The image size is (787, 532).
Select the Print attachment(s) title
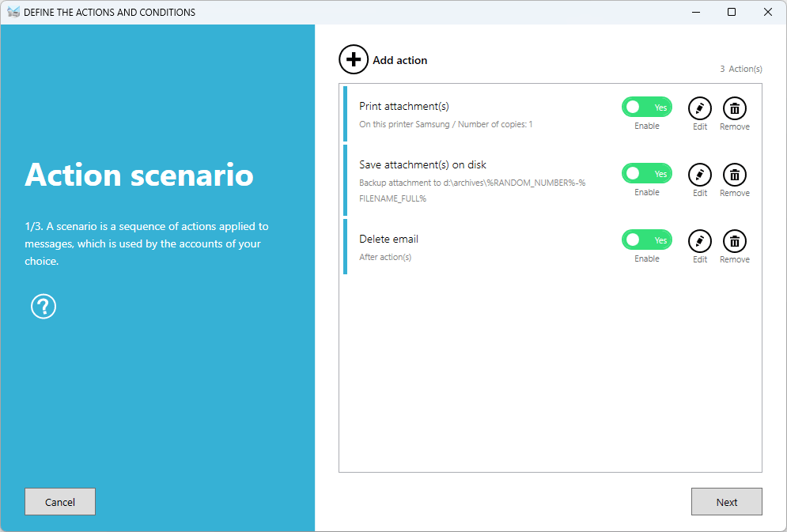click(x=404, y=106)
